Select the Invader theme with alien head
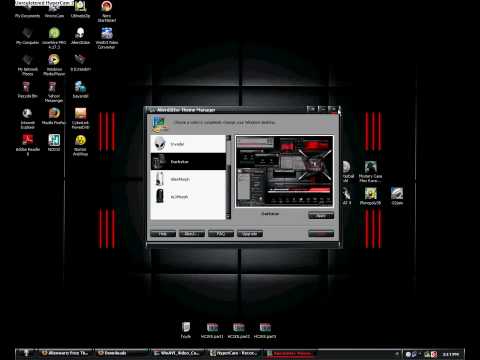Screen dimensions: 480x360 tap(188, 144)
